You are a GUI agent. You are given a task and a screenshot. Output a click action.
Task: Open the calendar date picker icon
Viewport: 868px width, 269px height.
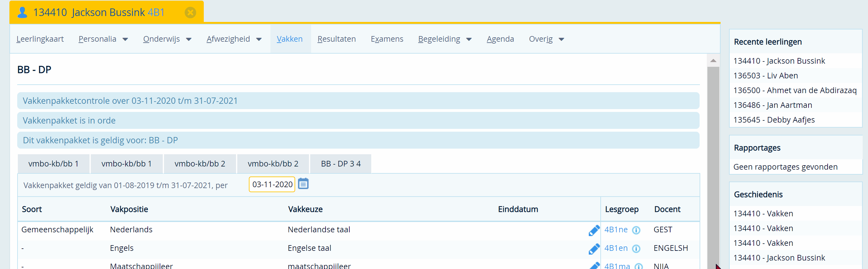point(303,184)
